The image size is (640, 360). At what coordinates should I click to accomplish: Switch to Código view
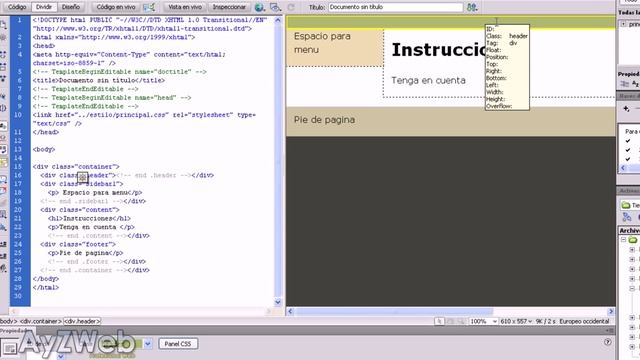tap(17, 7)
